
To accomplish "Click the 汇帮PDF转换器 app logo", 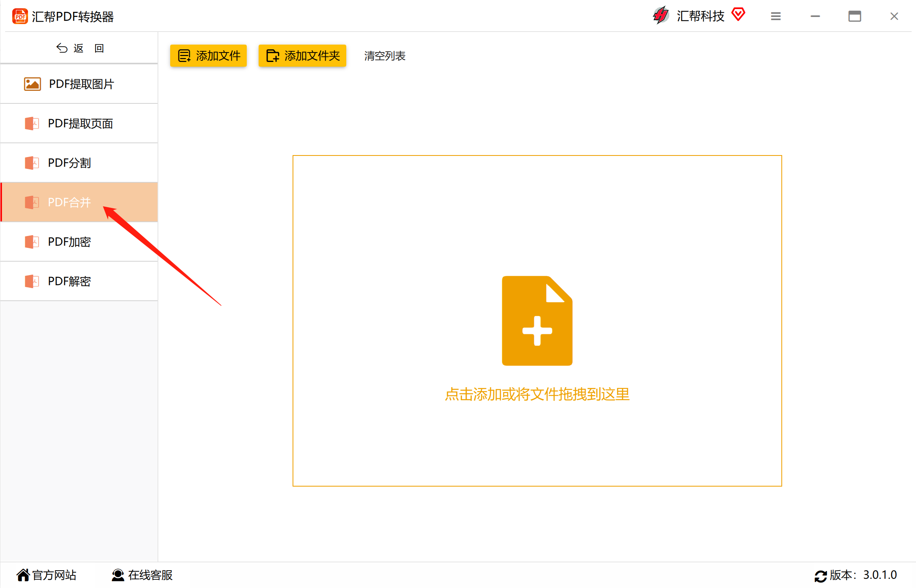I will point(20,16).
